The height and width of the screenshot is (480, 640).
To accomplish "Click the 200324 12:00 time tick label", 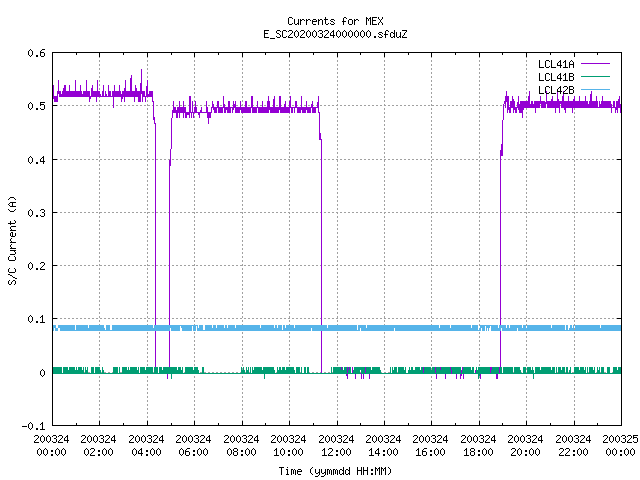I will tap(336, 446).
